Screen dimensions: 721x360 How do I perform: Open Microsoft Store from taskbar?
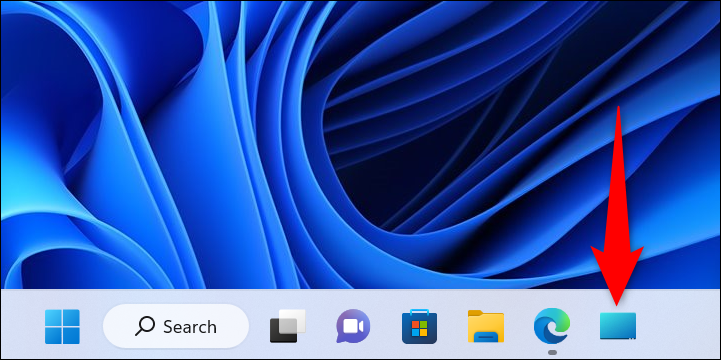coord(419,326)
